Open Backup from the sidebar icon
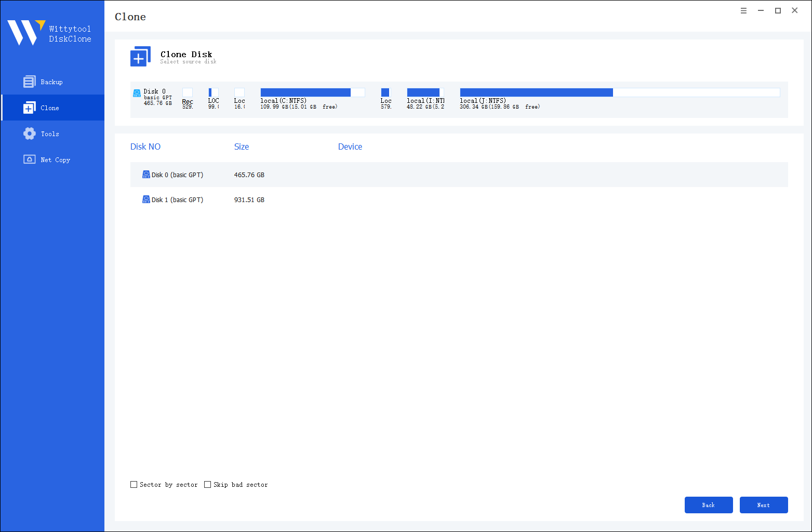The image size is (812, 532). point(30,82)
